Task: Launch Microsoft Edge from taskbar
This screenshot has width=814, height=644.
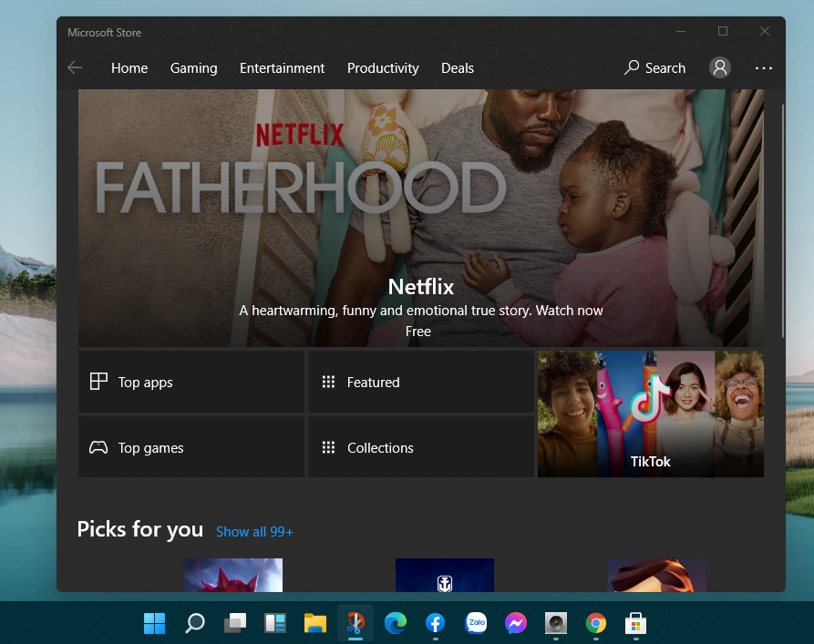Action: pos(395,623)
